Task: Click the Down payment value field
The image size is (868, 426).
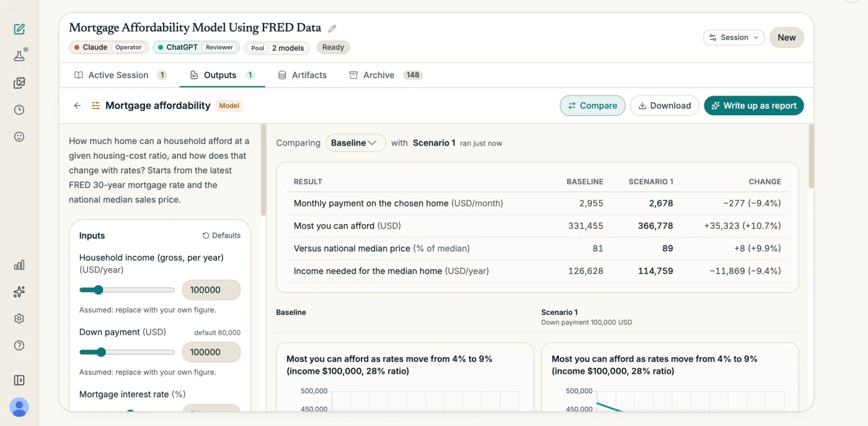Action: pos(211,352)
